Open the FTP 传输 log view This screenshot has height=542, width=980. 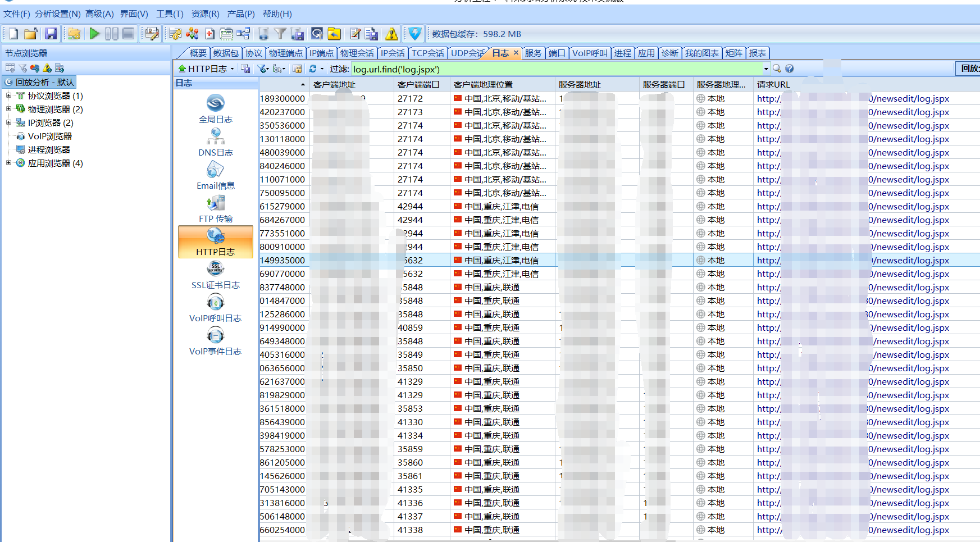point(215,208)
